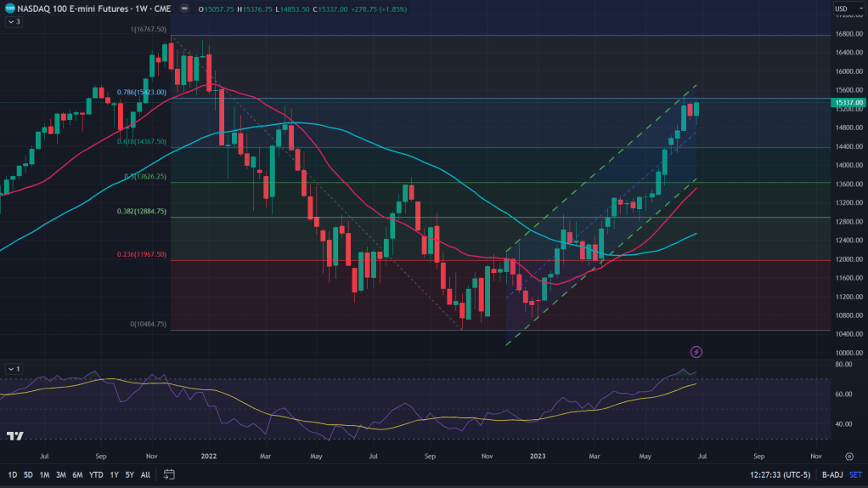Expand the RSI pane legend showing 1
This screenshot has width=868, height=488.
pos(13,369)
